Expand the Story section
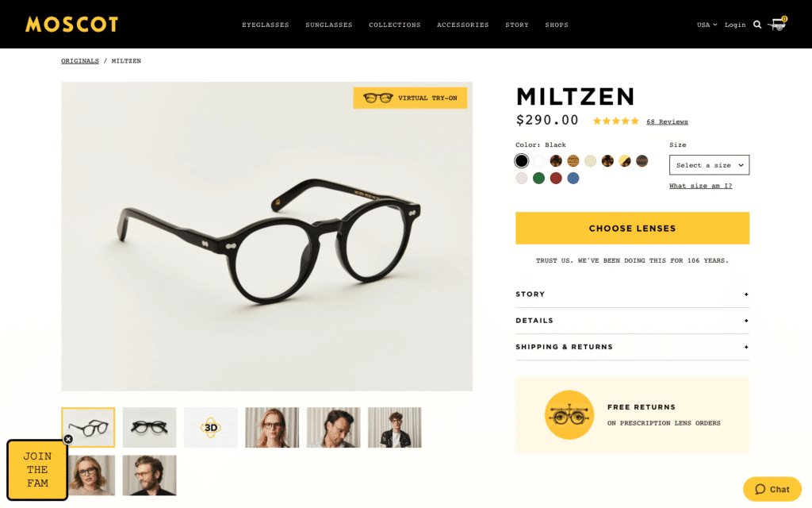 pos(632,294)
